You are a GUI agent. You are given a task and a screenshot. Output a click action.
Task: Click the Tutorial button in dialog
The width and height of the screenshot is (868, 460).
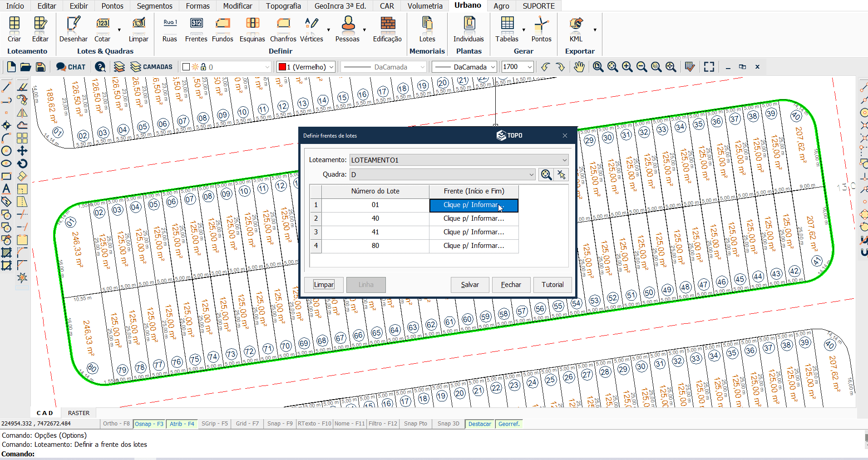[x=552, y=285]
